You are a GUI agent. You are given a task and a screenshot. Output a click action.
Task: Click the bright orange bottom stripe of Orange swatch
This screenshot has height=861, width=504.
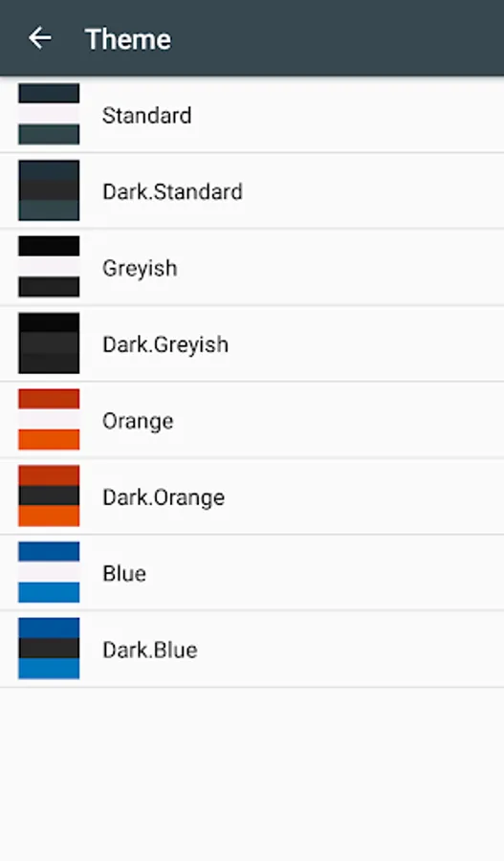click(49, 440)
